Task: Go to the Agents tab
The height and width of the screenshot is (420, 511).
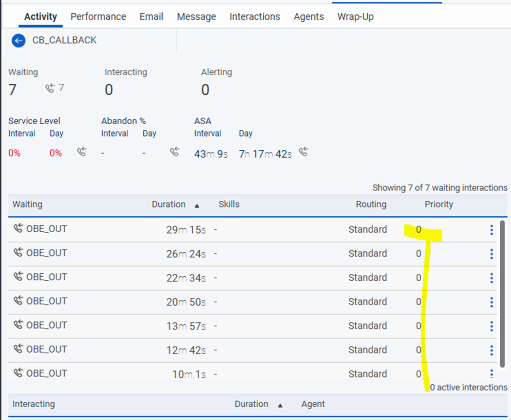Action: [x=309, y=17]
